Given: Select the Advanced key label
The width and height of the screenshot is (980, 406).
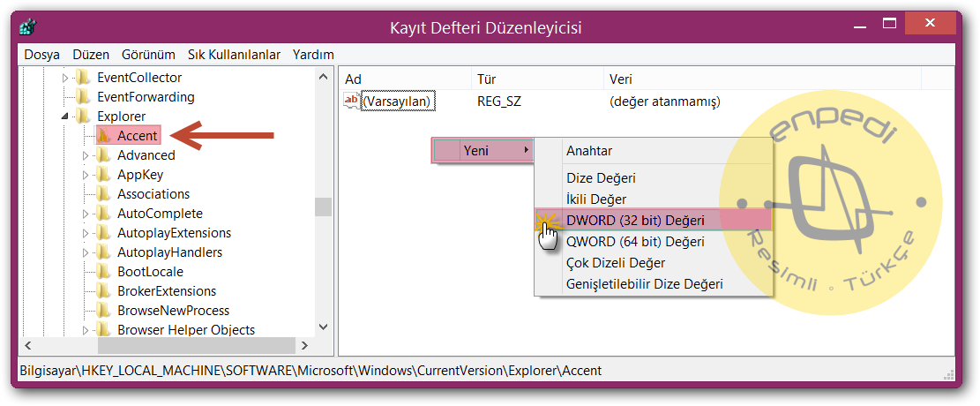Looking at the screenshot, I should pos(146,155).
